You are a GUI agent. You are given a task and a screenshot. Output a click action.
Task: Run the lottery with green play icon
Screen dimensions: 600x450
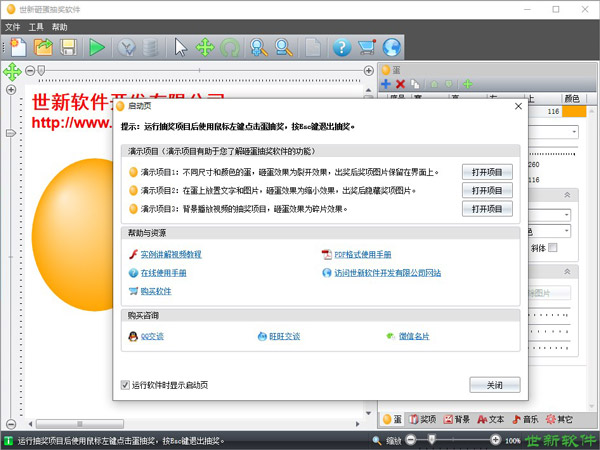pyautogui.click(x=97, y=47)
